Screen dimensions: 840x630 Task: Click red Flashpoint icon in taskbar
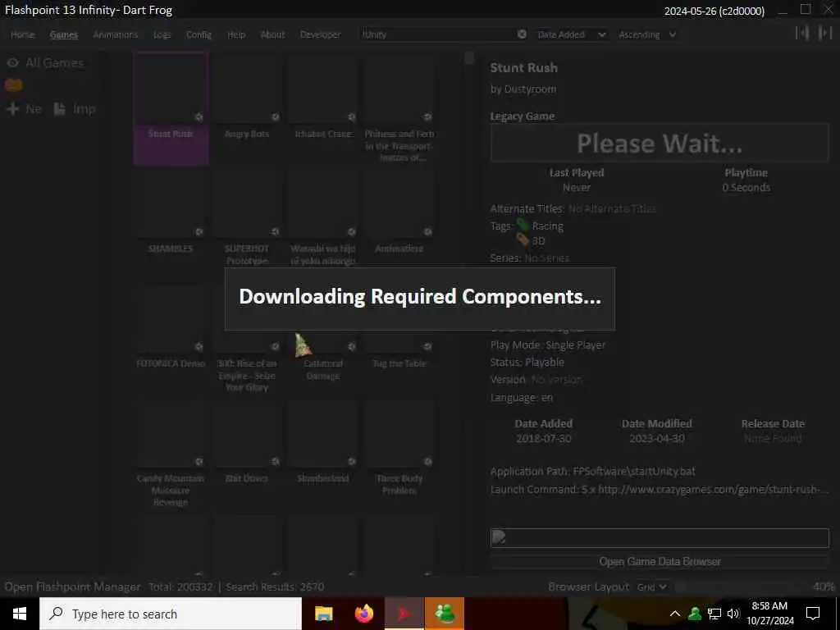tap(404, 614)
